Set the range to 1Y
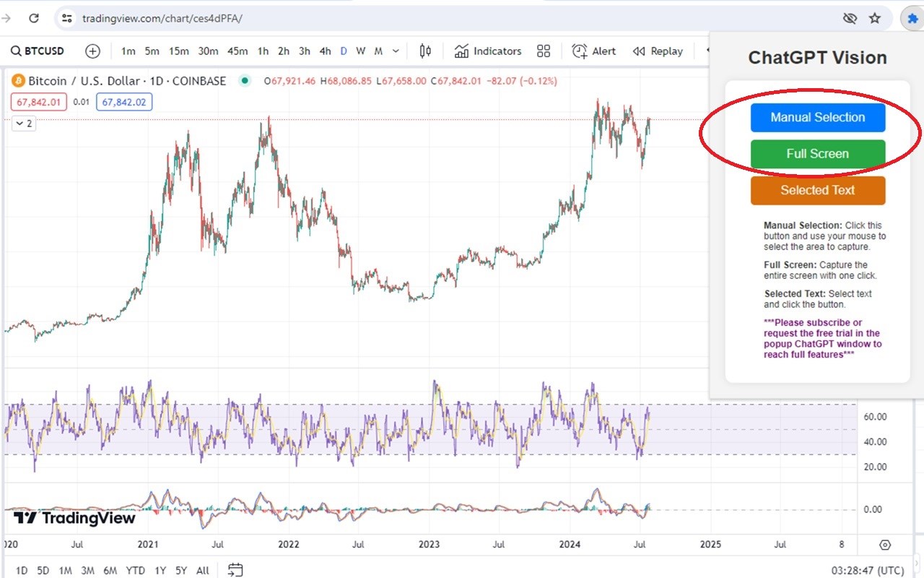Screen dimensions: 924x578 160,571
